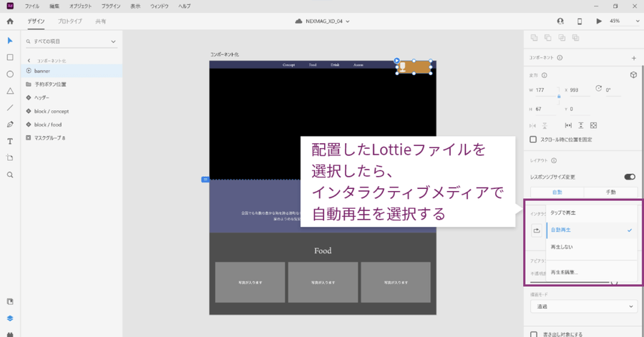644x337 pixels.
Task: Select the Pen tool
Action: (10, 124)
